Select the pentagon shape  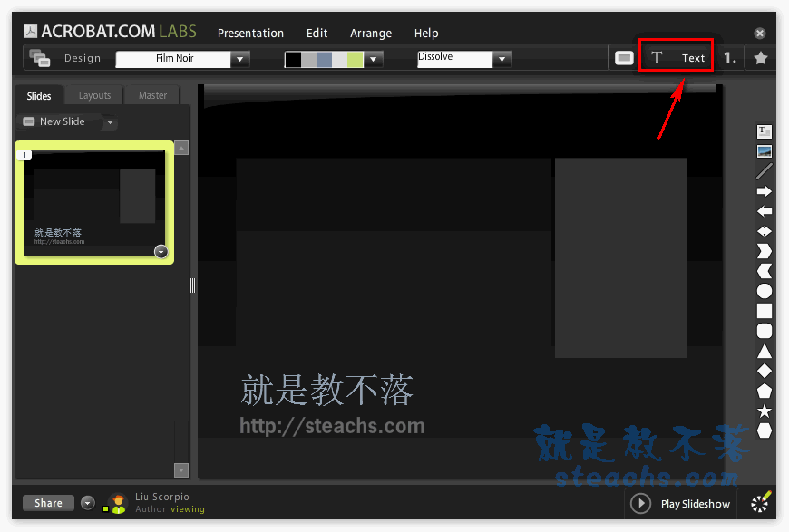tap(765, 391)
